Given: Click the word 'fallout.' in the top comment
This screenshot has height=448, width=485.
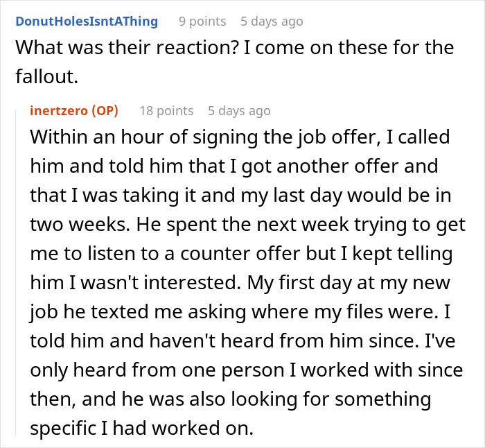Looking at the screenshot, I should pos(46,76).
